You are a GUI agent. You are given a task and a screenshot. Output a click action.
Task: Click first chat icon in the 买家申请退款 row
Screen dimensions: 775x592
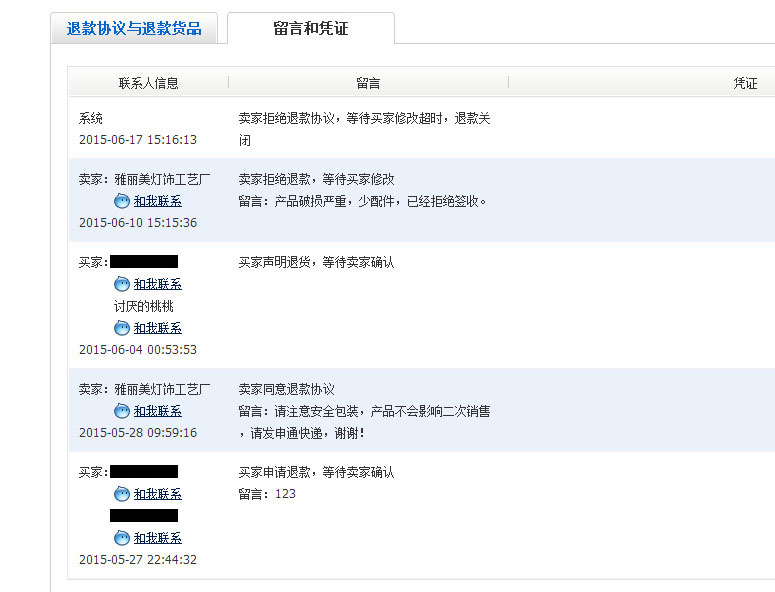[122, 494]
